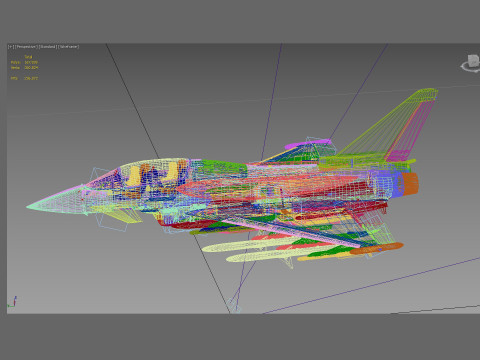Select the orange engine exhaust nozzle

(x=410, y=184)
